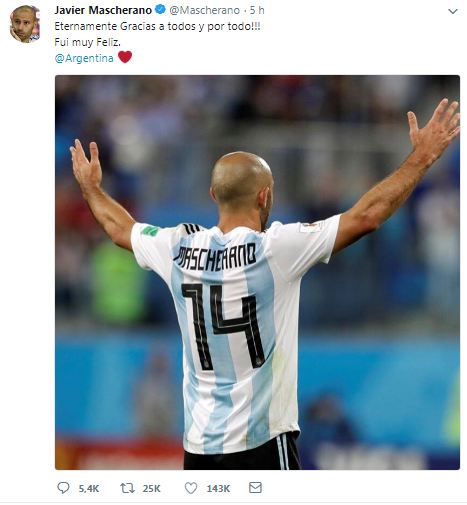This screenshot has height=505, width=467.
Task: Open the @Argentina mention link
Action: 84,58
